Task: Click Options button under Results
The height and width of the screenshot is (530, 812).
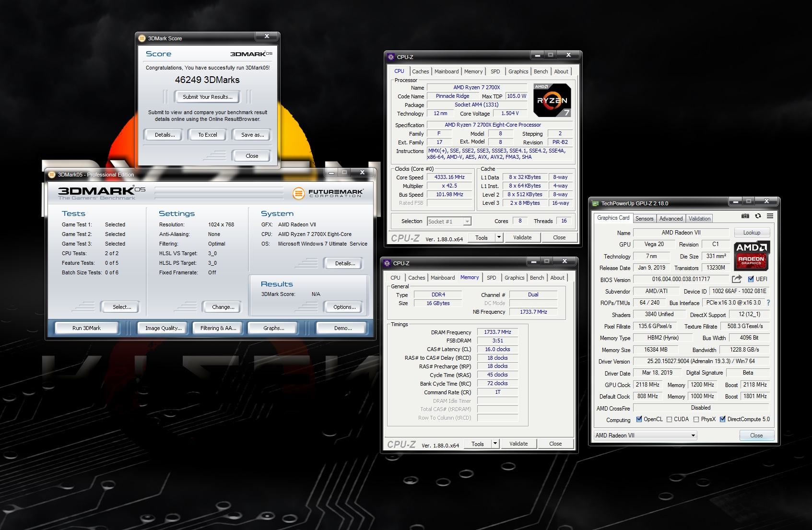Action: pyautogui.click(x=344, y=307)
